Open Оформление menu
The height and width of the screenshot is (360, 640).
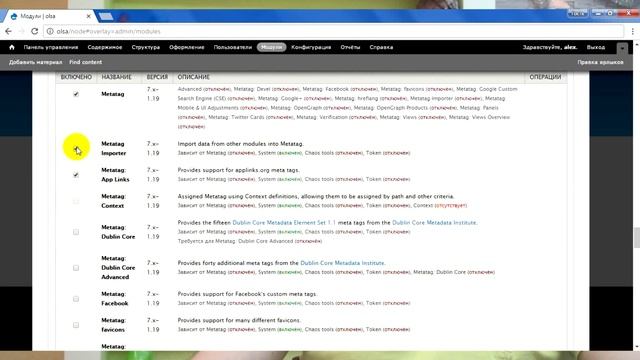(x=187, y=47)
